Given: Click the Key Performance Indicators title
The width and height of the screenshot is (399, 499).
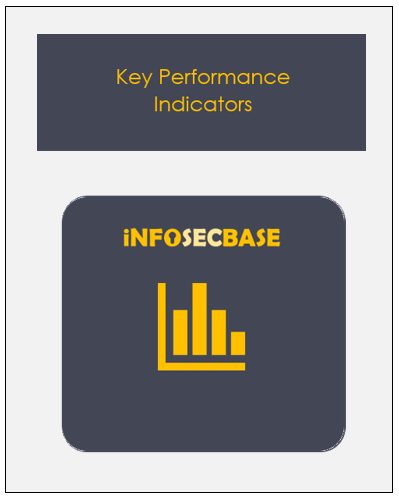Looking at the screenshot, I should [x=203, y=90].
